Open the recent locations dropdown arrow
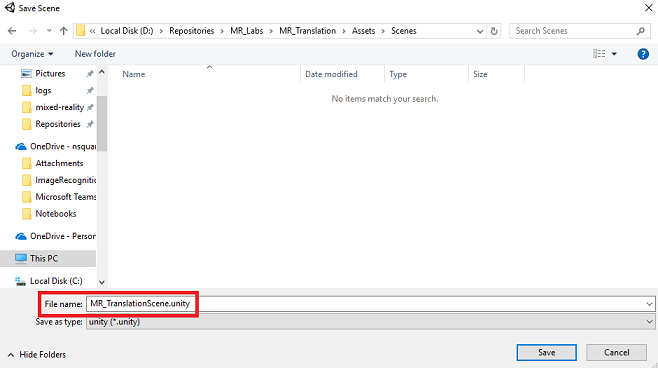This screenshot has width=658, height=368. (49, 31)
